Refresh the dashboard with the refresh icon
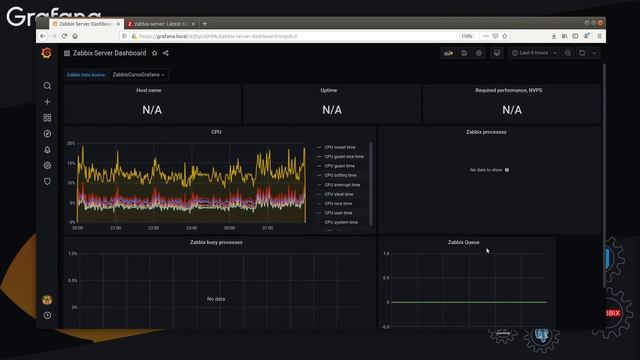 pyautogui.click(x=582, y=53)
